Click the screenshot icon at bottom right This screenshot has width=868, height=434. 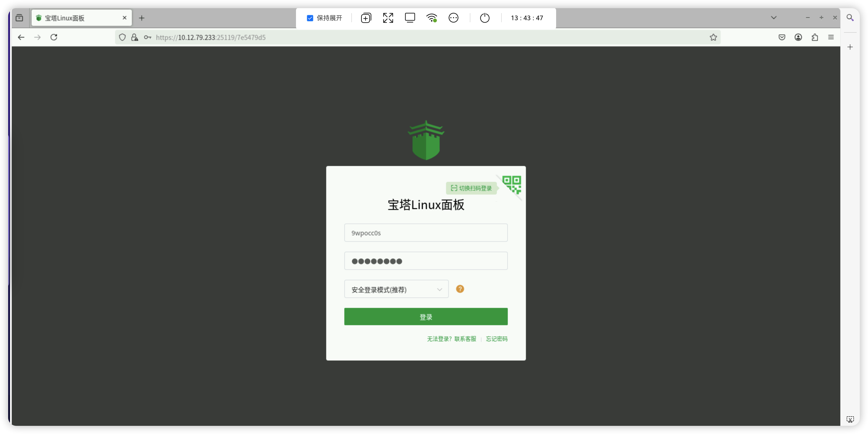850,419
